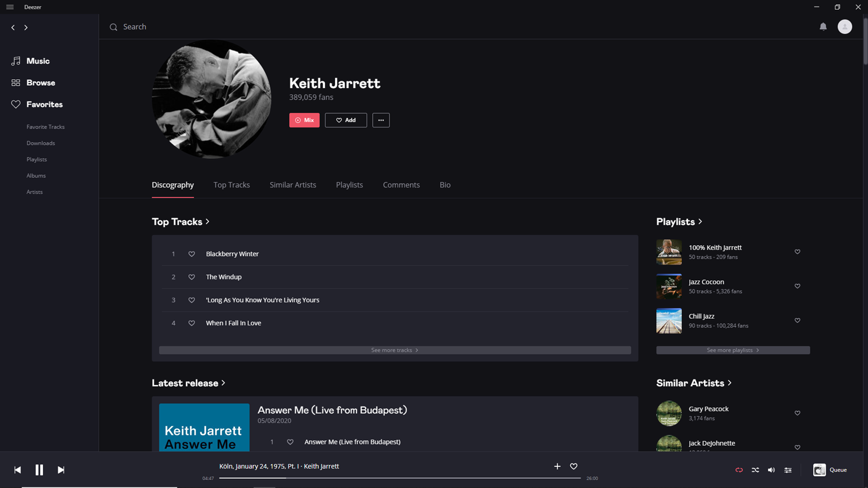Viewport: 868px width, 488px height.
Task: Skip to the previous track
Action: point(17,470)
